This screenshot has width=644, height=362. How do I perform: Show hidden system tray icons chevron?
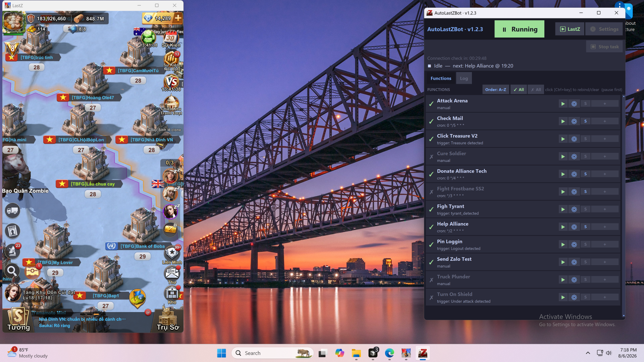tap(588, 353)
